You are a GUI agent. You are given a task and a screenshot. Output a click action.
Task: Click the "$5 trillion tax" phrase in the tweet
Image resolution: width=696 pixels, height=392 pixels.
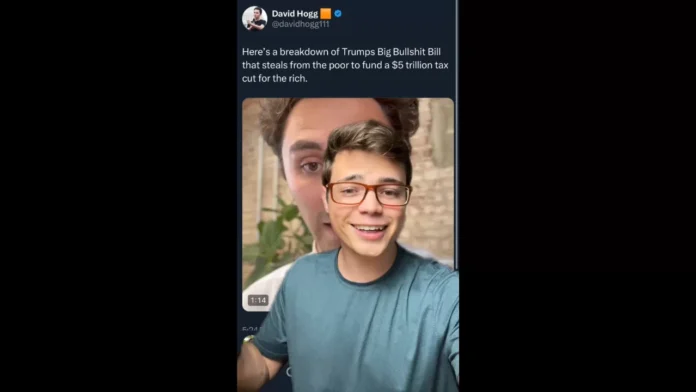tap(420, 65)
